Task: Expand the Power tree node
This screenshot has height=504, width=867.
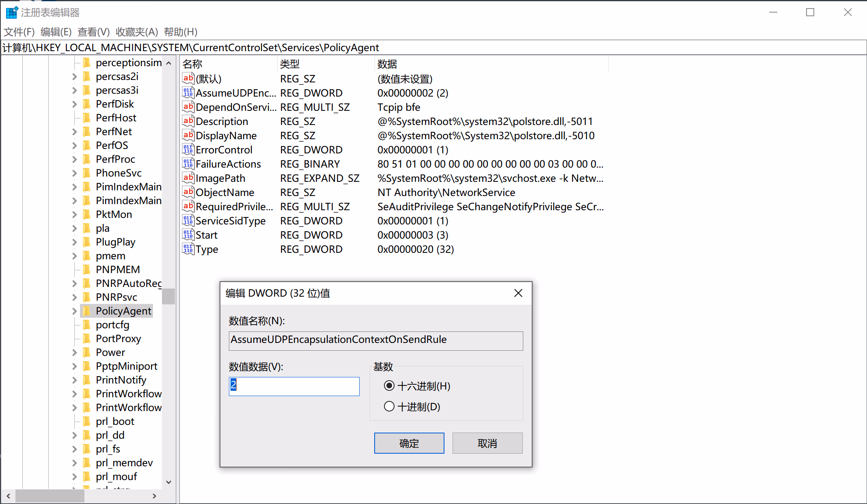Action: pos(74,353)
